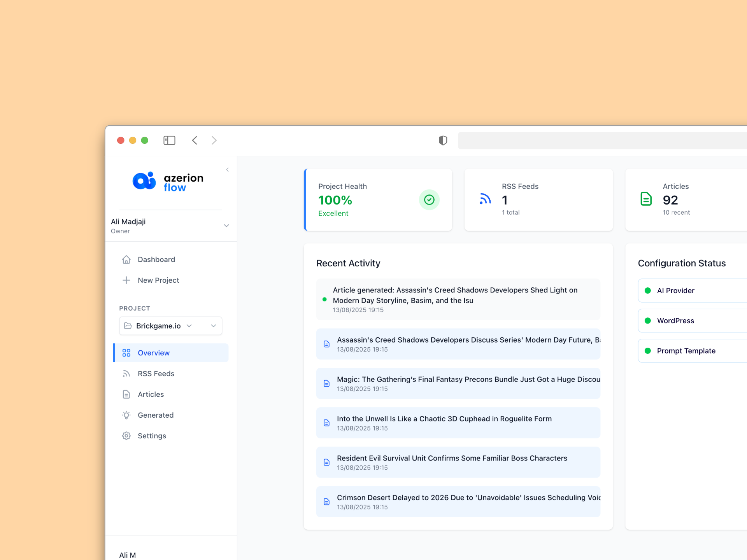Click the blue RSS icon in RSS Feeds card
747x560 pixels.
tap(485, 199)
